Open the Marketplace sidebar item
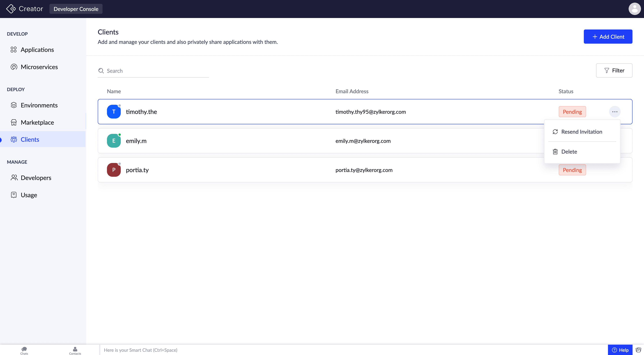 pos(37,122)
